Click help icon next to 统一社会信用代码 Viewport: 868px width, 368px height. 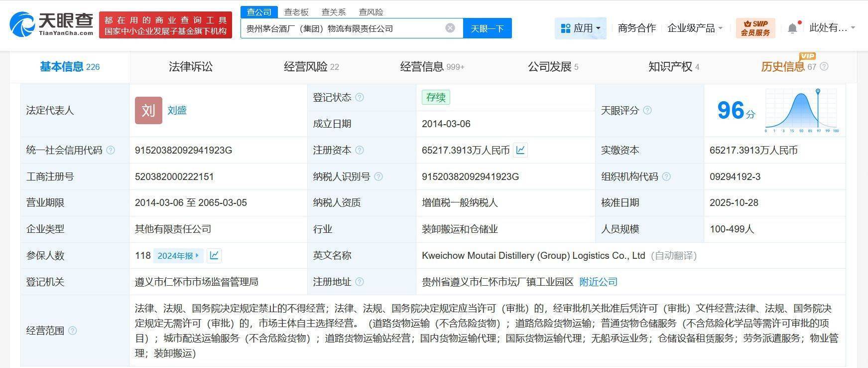[111, 150]
